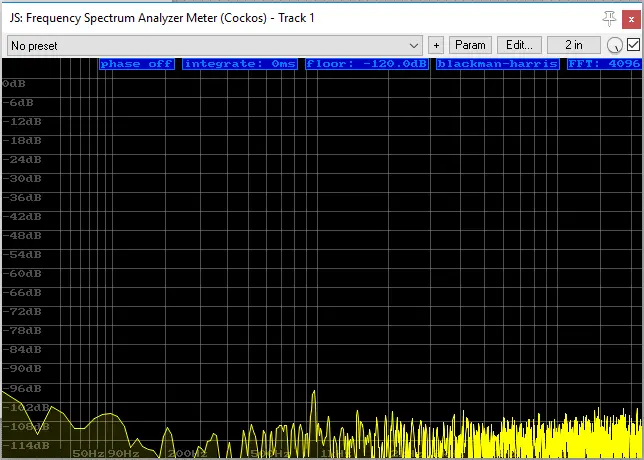Pin the FX window on top

pyautogui.click(x=609, y=18)
